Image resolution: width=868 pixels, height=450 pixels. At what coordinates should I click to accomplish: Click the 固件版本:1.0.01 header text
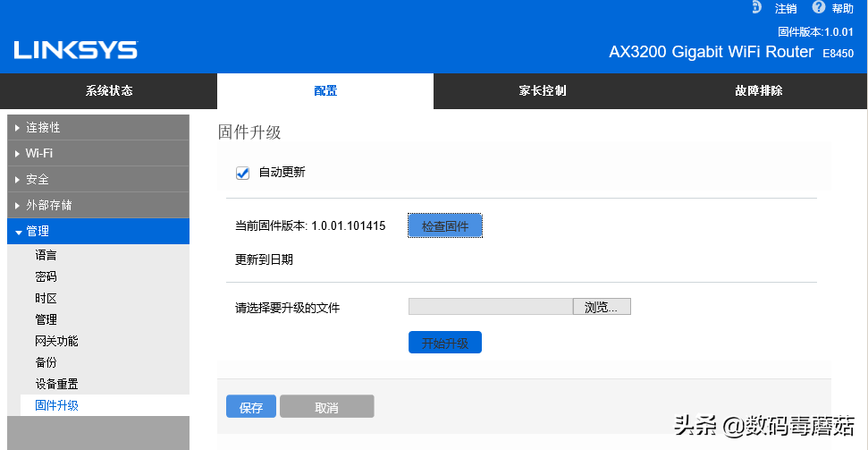coord(815,32)
